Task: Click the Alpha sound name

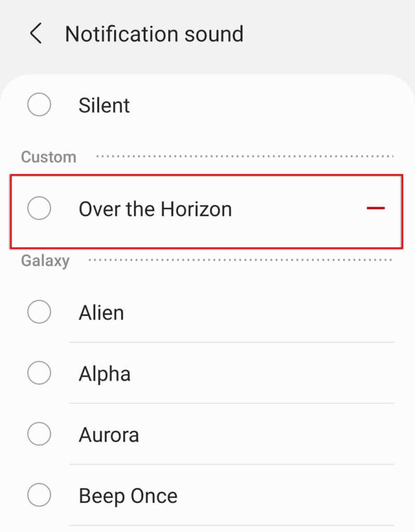Action: [x=105, y=375]
